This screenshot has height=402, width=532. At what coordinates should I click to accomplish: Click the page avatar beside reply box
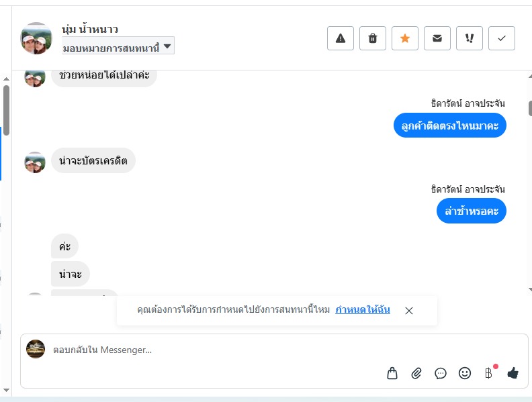36,349
